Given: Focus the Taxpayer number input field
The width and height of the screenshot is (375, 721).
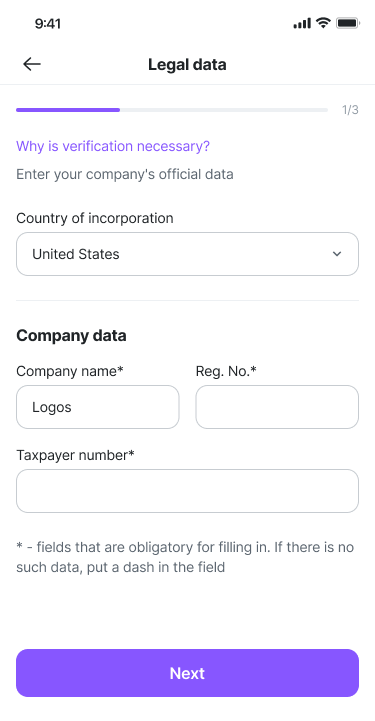Looking at the screenshot, I should coord(188,491).
